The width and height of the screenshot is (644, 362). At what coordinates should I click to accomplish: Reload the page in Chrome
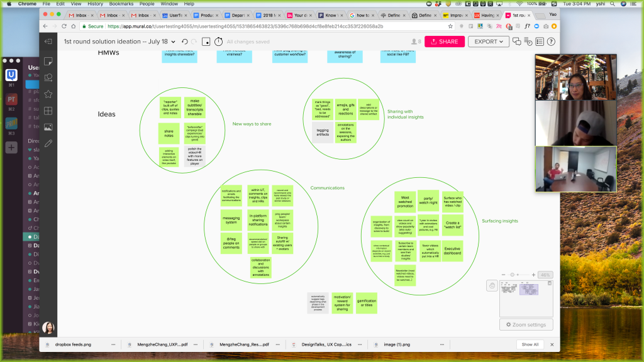click(64, 26)
